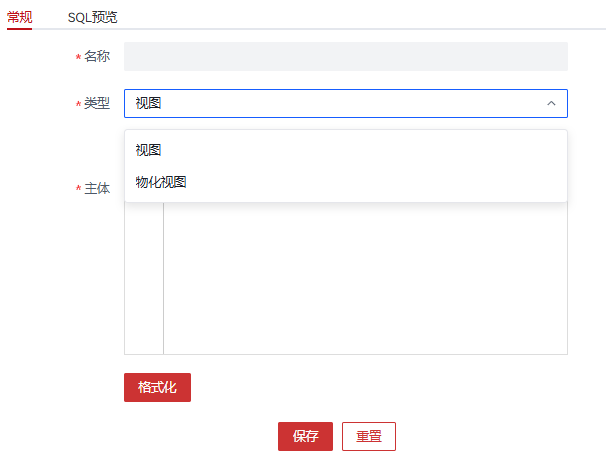606x456 pixels.
Task: Choose 物化视图 from the type list
Action: click(x=161, y=182)
